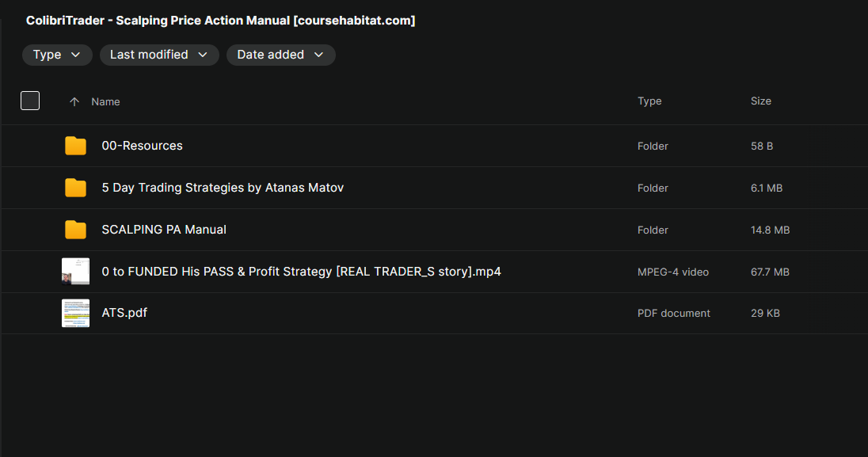Expand the Date added filter dropdown

click(x=280, y=55)
